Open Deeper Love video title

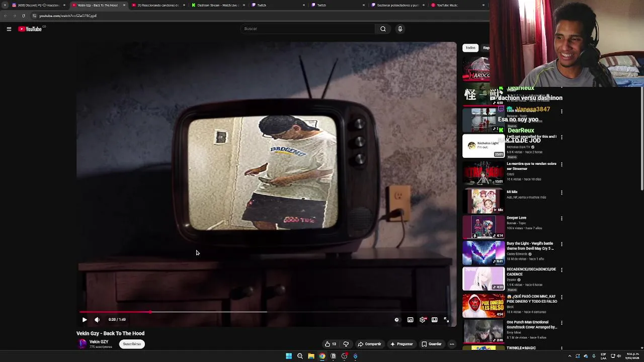coord(516,218)
